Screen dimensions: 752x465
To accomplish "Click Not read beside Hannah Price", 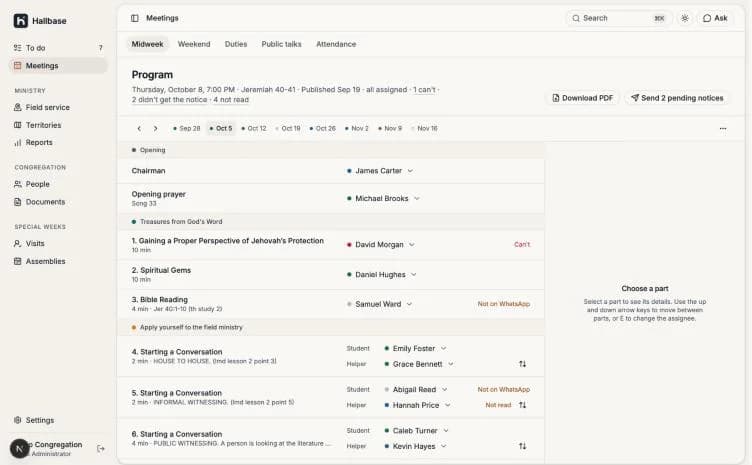I will point(498,405).
